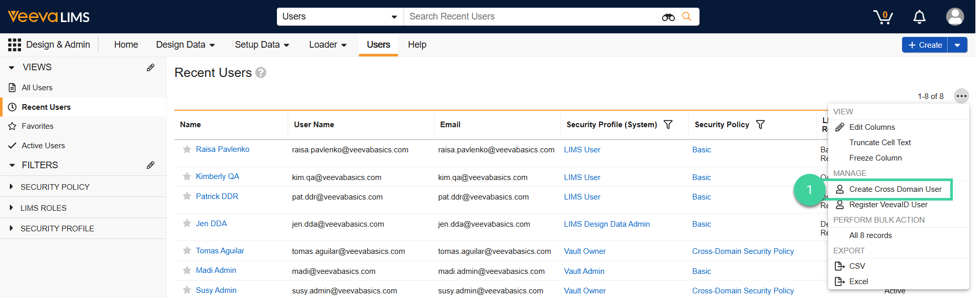This screenshot has height=298, width=980.
Task: Star the Tomas Aguilar user row
Action: coord(187,251)
